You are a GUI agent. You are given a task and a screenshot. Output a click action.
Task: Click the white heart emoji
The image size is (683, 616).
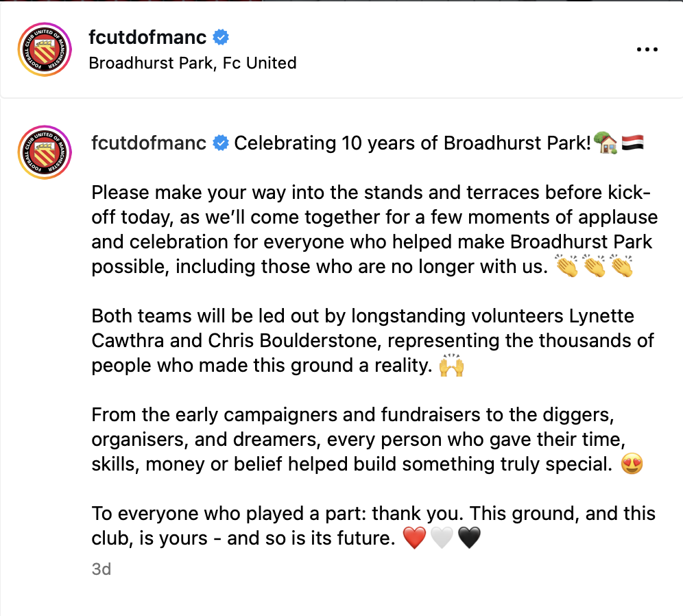coord(442,539)
